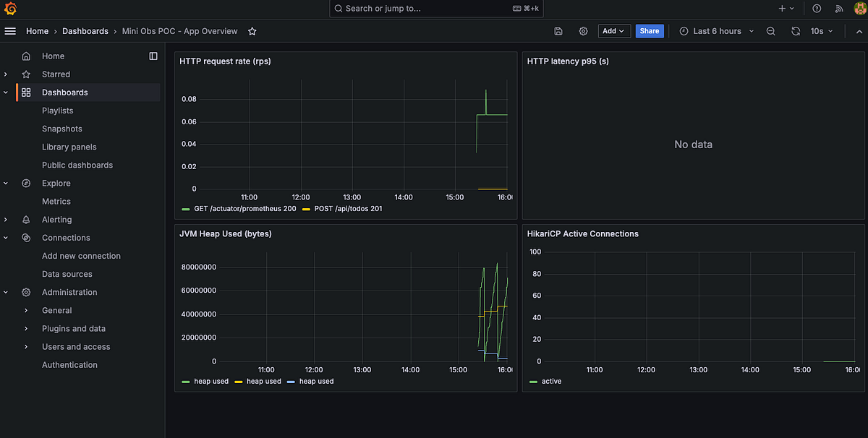Click the Explore compass icon
The image size is (868, 438).
(x=26, y=183)
